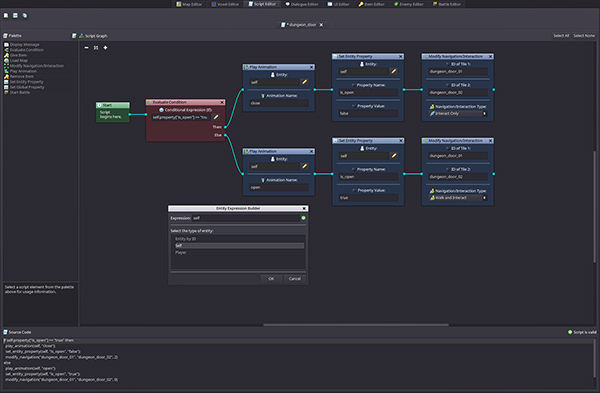
Task: Open the Walk and Interact navigation type dropdown
Action: click(x=458, y=198)
